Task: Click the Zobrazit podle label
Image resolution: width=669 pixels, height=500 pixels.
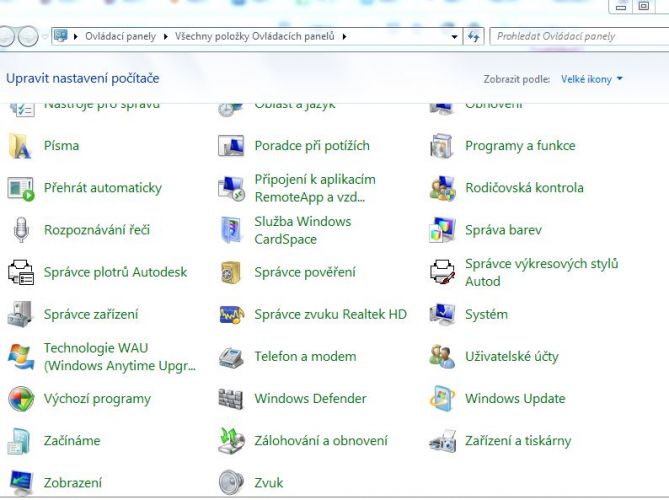Action: (516, 79)
